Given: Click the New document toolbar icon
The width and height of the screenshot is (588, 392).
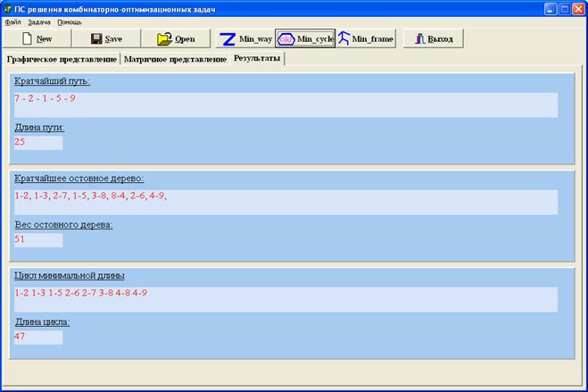Looking at the screenshot, I should (x=27, y=39).
